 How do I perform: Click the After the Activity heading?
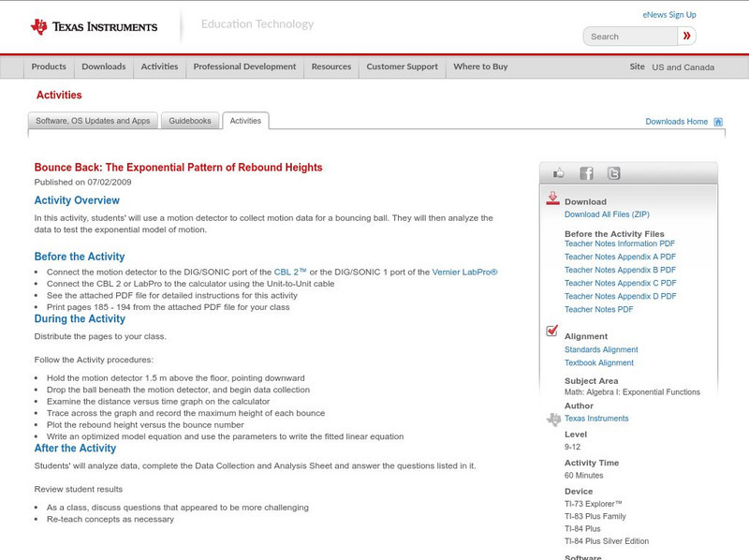[75, 449]
